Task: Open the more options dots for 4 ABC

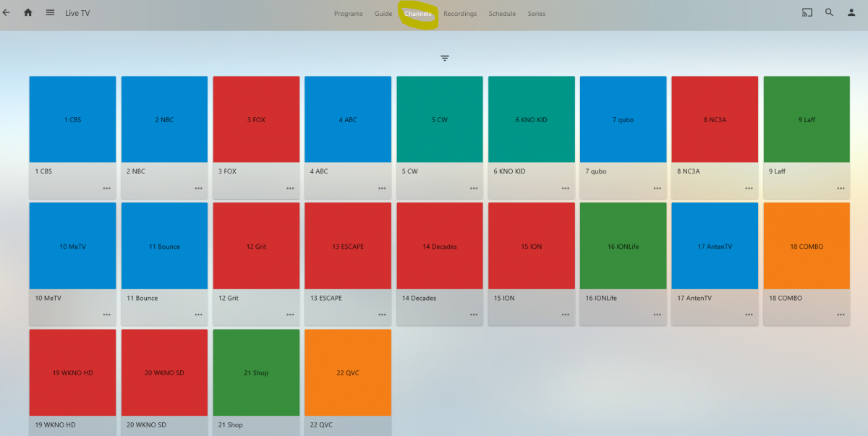Action: (x=382, y=188)
